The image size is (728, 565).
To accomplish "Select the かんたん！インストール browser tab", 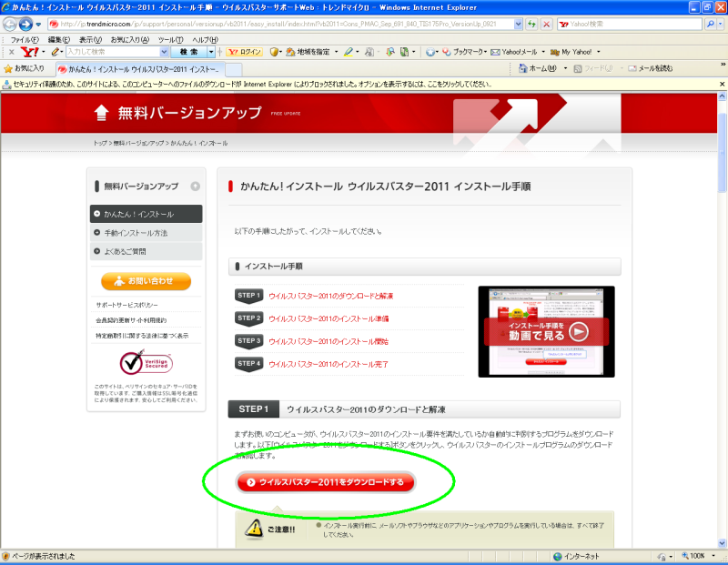I will 140,69.
